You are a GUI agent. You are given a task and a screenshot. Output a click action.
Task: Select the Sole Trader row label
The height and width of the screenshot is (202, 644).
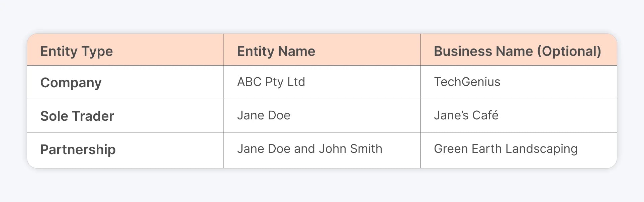click(77, 116)
